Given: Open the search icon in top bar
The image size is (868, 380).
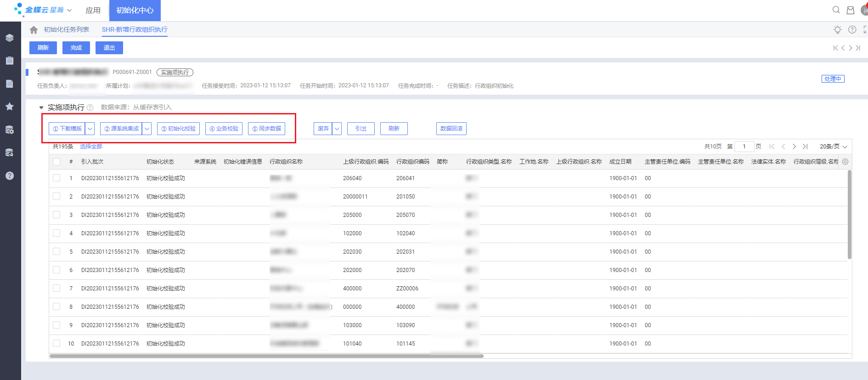Looking at the screenshot, I should 836,10.
